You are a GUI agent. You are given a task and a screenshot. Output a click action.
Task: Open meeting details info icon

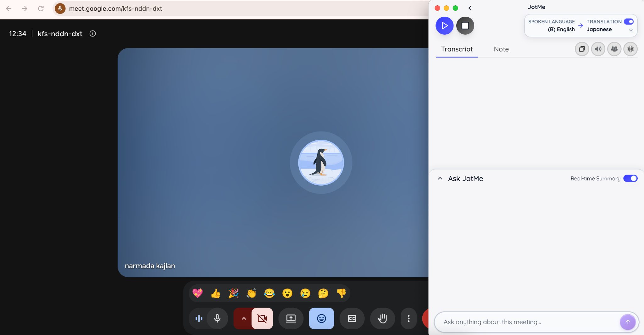(93, 34)
